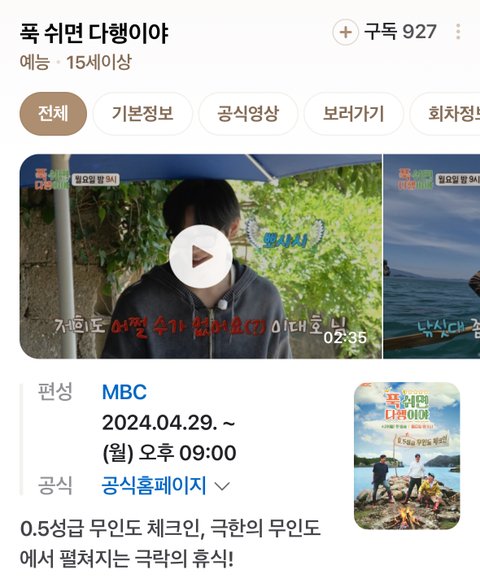Open the 공식영상 tab
This screenshot has width=480, height=587.
248,114
